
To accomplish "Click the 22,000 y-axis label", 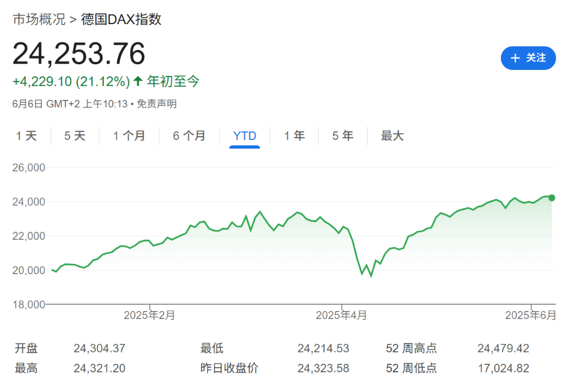I will [29, 236].
